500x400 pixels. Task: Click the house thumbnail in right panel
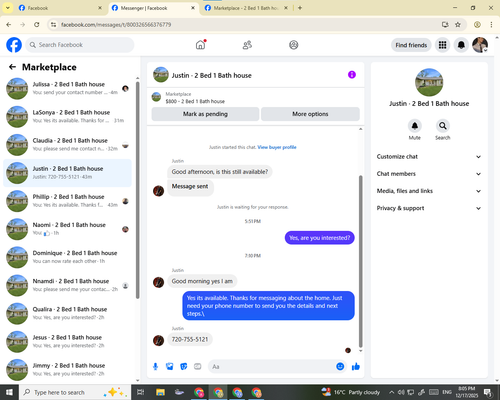tap(429, 82)
